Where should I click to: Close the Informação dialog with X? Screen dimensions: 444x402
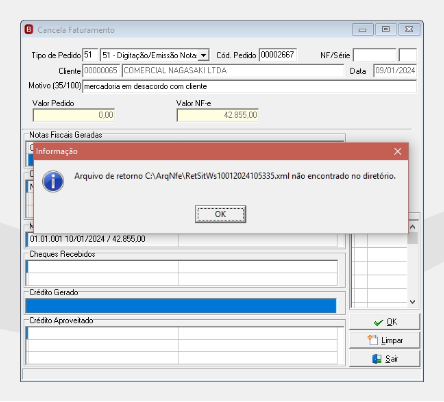point(397,152)
